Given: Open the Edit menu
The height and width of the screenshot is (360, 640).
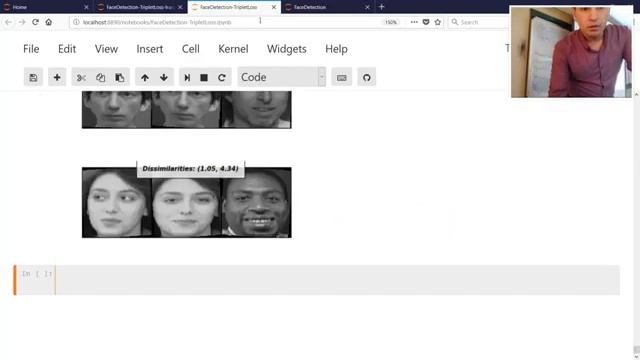Looking at the screenshot, I should click(67, 49).
